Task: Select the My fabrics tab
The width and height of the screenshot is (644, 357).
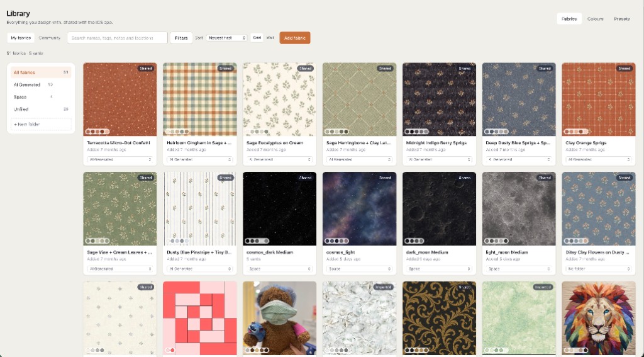Action: pos(21,38)
